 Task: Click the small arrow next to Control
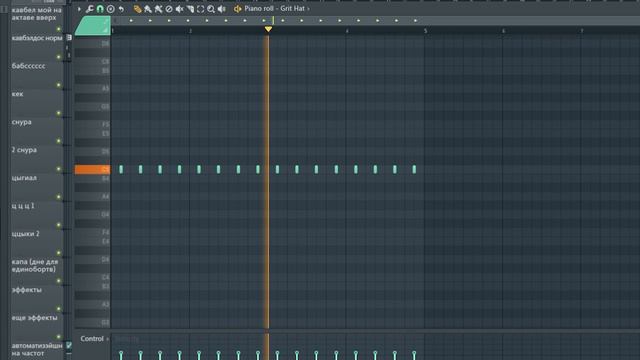(107, 339)
